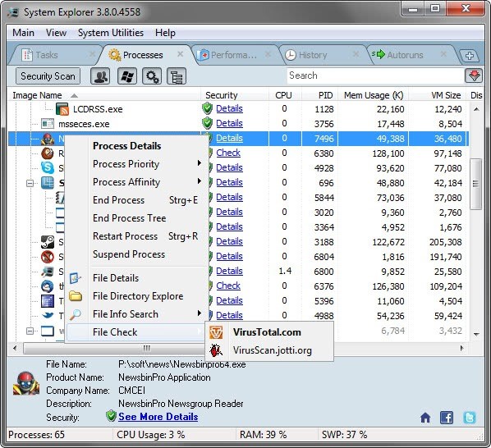Add a new tab with plus icon
The height and width of the screenshot is (448, 491).
(x=470, y=56)
